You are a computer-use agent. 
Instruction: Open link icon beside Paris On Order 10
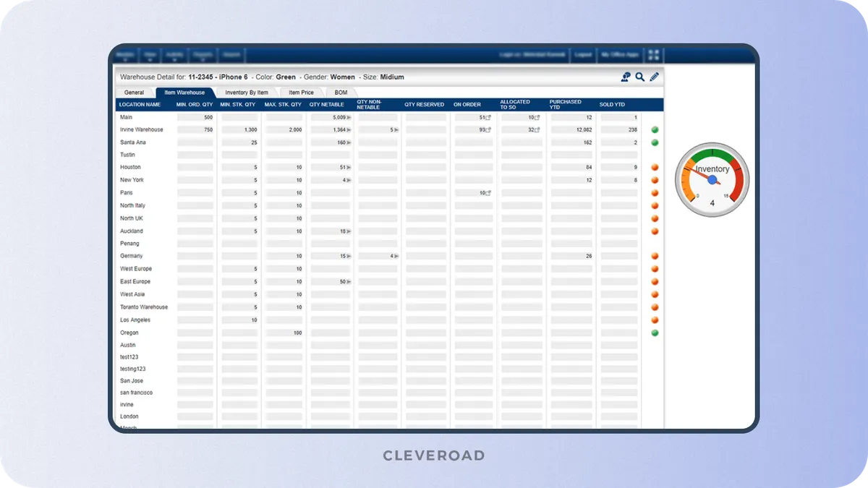(x=488, y=193)
